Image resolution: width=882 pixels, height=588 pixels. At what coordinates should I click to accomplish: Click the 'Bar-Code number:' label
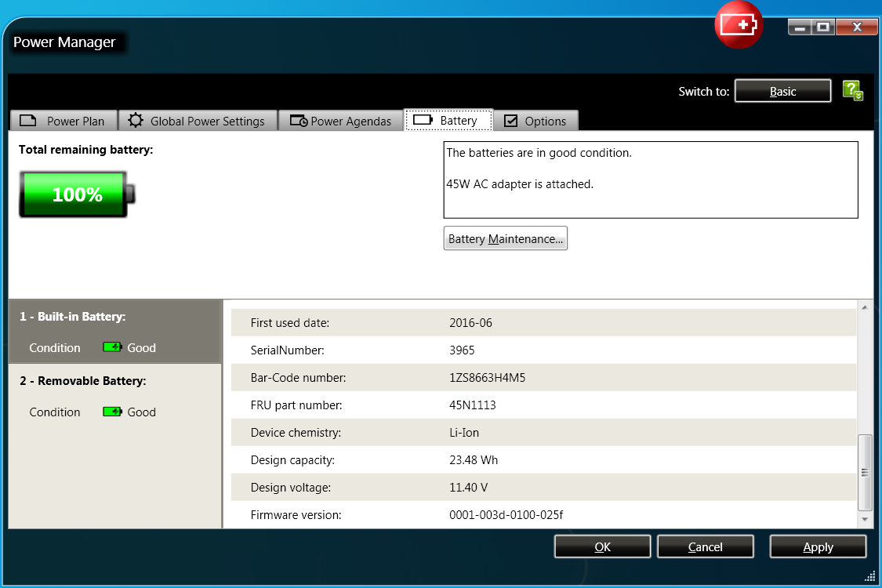click(298, 378)
